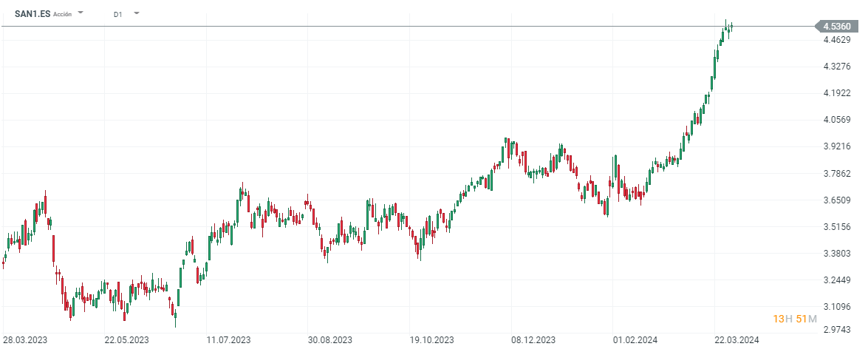
Task: Click the 22.05.2023 date on time axis
Action: [126, 340]
